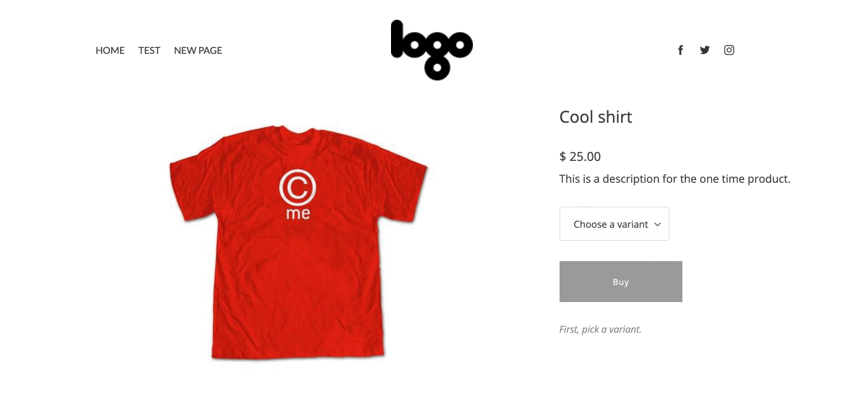Click the black logo image in header
The height and width of the screenshot is (405, 868).
432,50
